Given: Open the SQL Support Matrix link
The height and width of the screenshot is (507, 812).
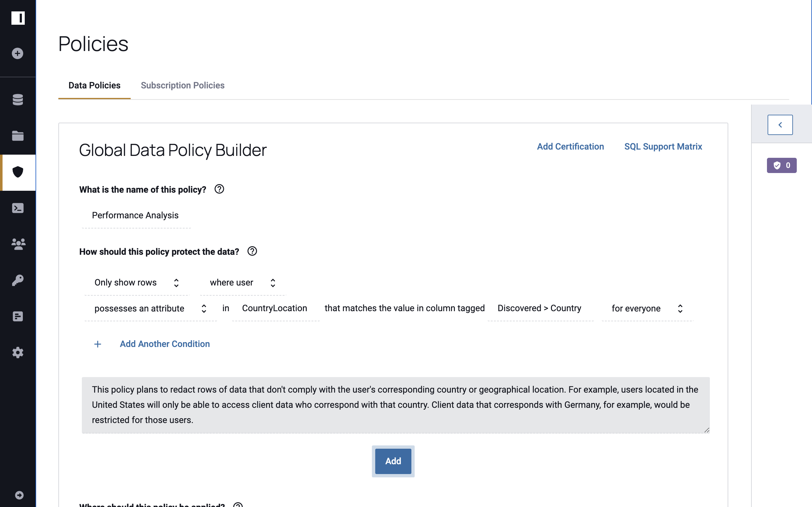Looking at the screenshot, I should coord(664,147).
